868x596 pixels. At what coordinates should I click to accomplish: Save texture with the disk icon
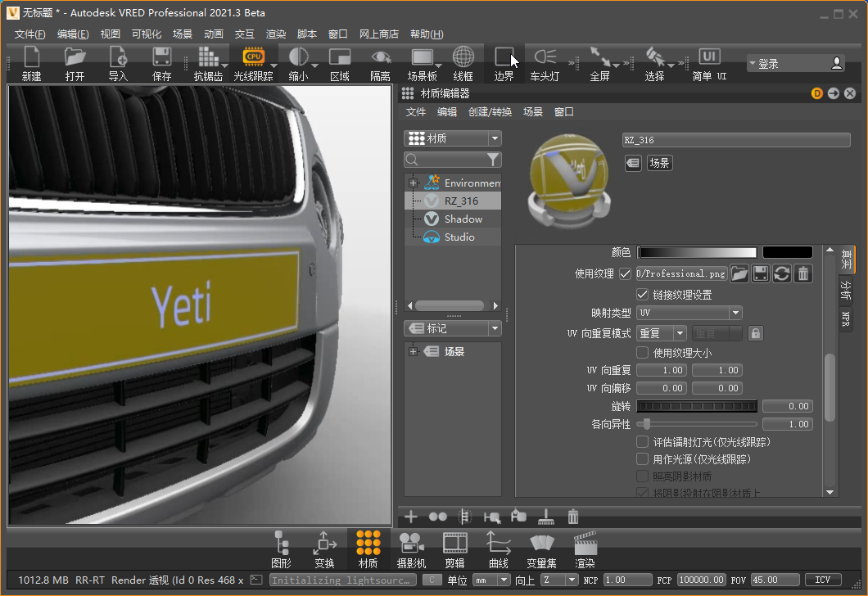click(761, 273)
